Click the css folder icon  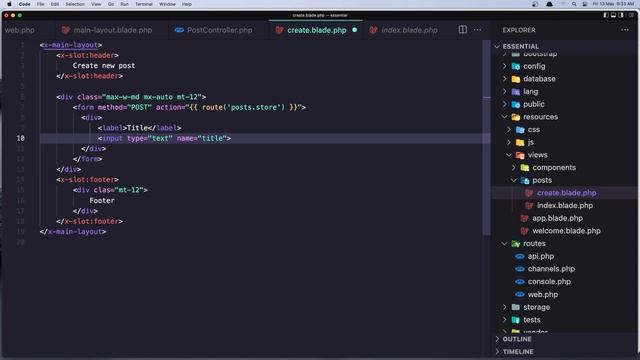point(520,129)
